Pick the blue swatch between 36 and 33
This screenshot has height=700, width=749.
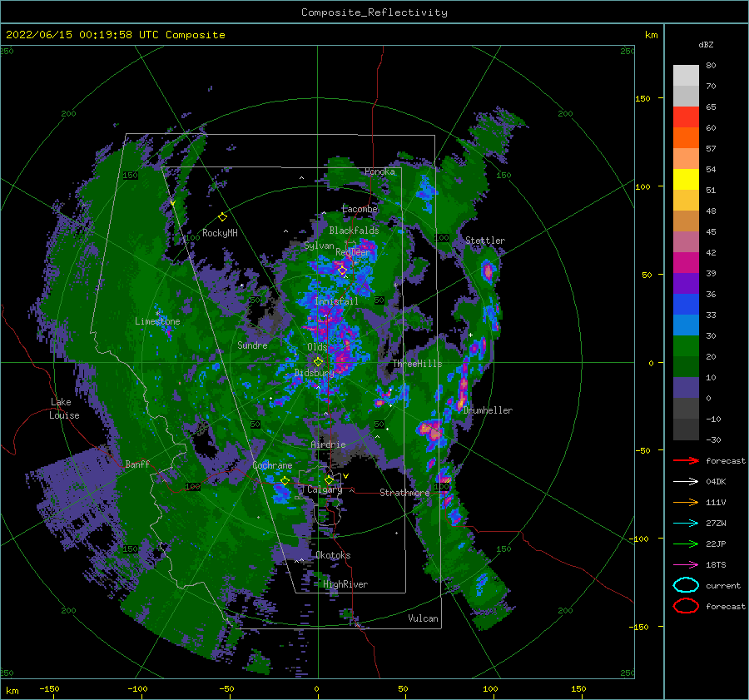click(x=686, y=305)
